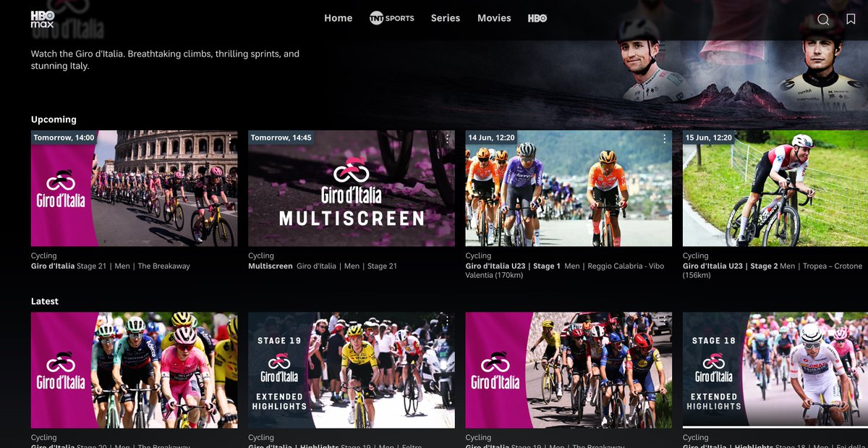Screen dimensions: 868x448
Task: Switch to the Movies tab
Action: [494, 18]
